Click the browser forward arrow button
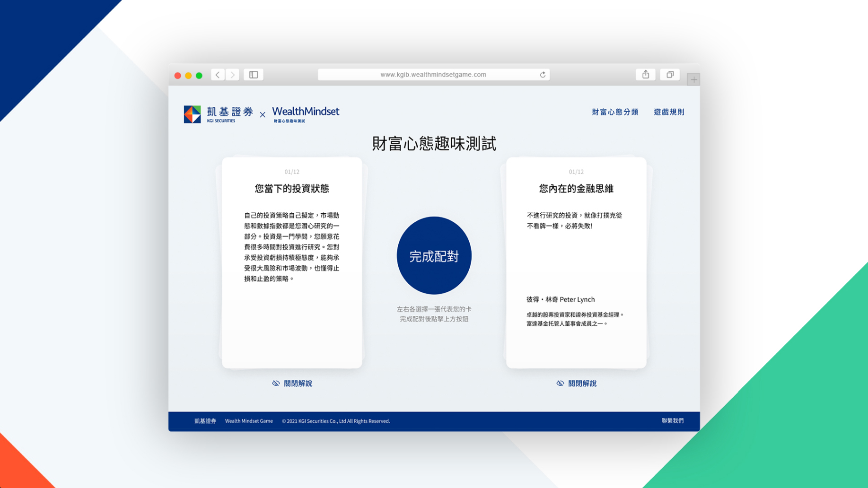Image resolution: width=868 pixels, height=488 pixels. pos(232,75)
